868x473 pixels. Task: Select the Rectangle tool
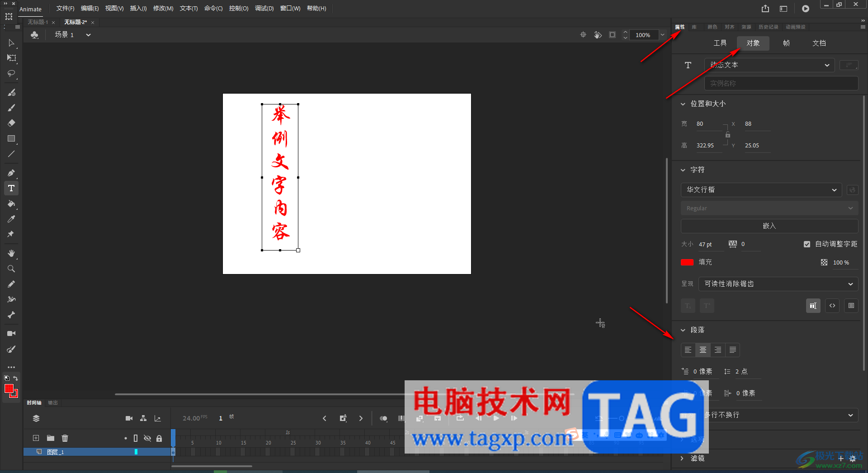[11, 138]
